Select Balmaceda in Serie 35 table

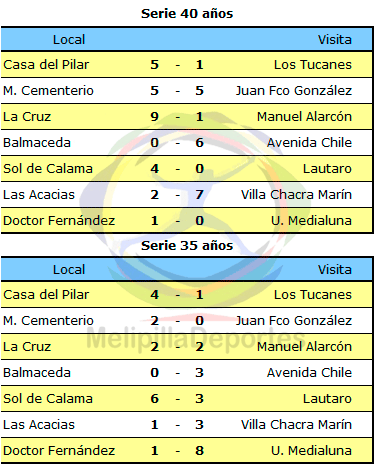[37, 373]
